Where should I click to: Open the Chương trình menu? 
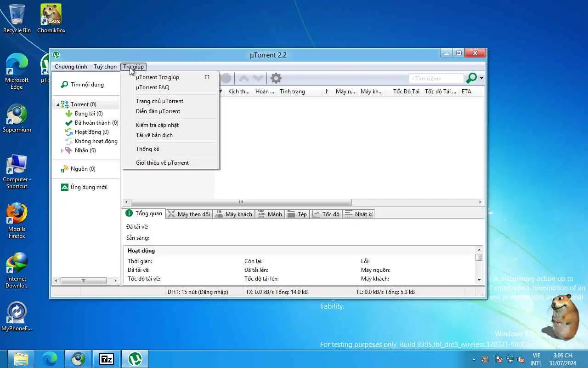click(x=71, y=67)
